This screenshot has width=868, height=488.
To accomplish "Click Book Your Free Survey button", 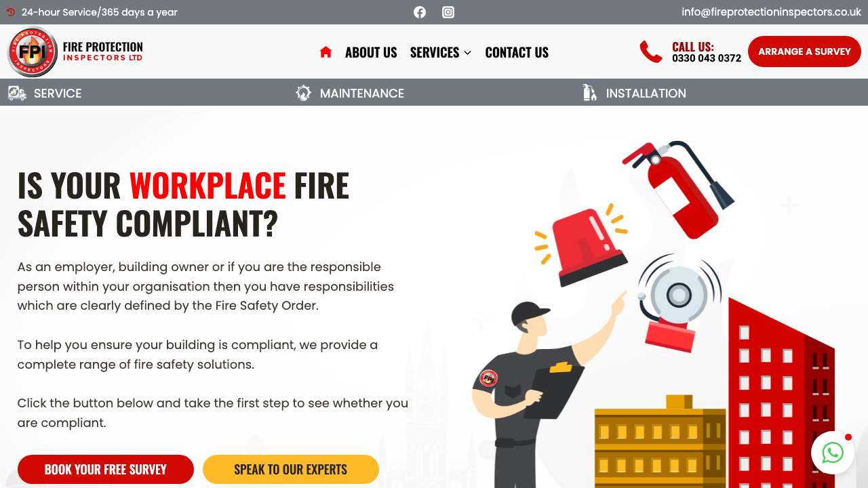I will (106, 469).
